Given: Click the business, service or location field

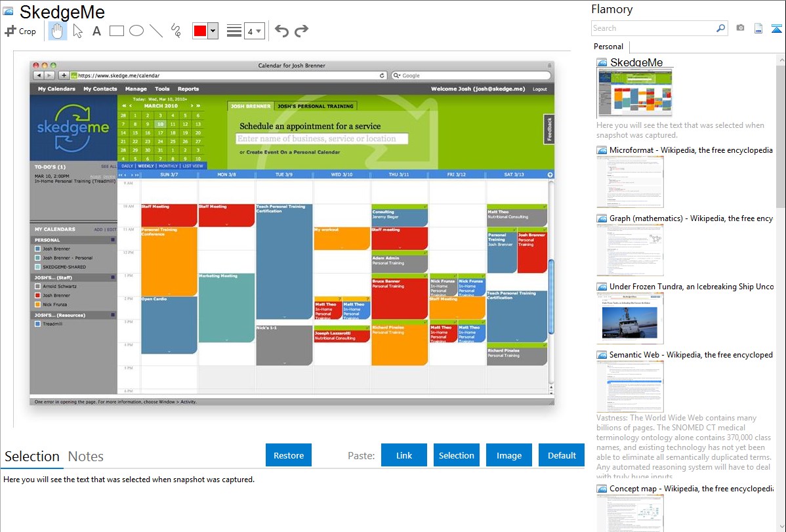Looking at the screenshot, I should [322, 139].
